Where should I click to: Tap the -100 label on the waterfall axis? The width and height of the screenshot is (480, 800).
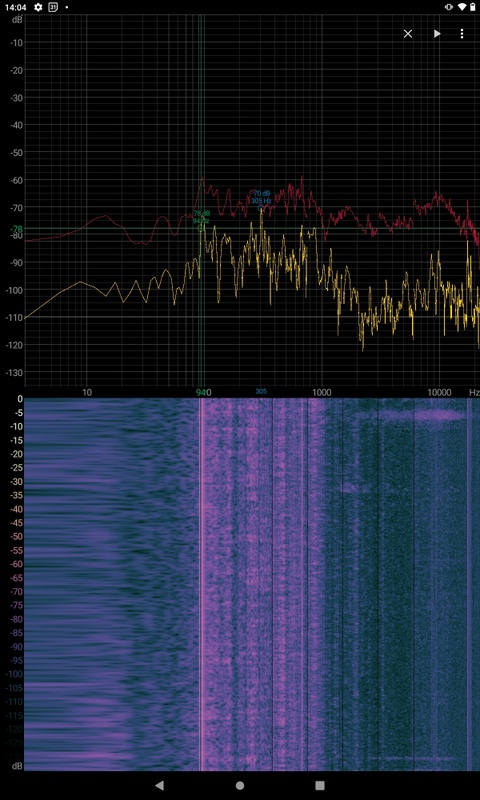coord(15,674)
